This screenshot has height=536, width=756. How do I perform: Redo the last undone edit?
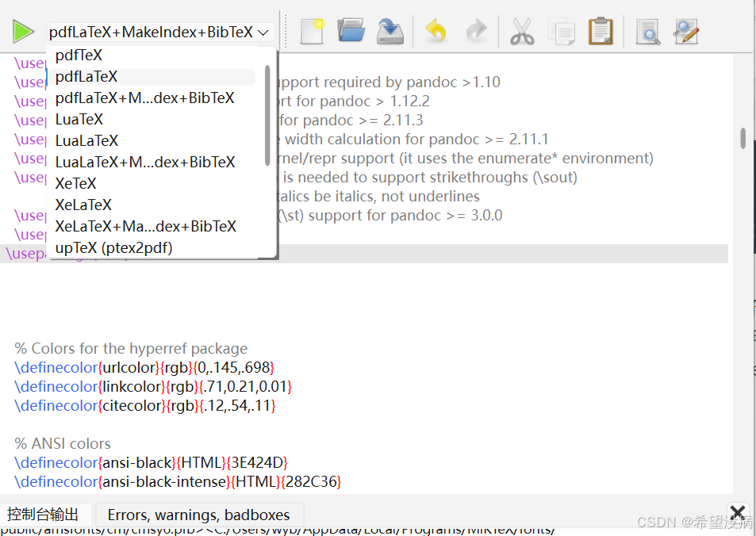tap(476, 31)
